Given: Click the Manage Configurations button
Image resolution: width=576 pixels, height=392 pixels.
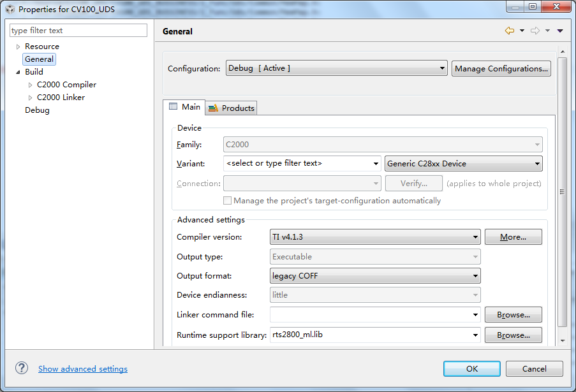Looking at the screenshot, I should coord(501,68).
